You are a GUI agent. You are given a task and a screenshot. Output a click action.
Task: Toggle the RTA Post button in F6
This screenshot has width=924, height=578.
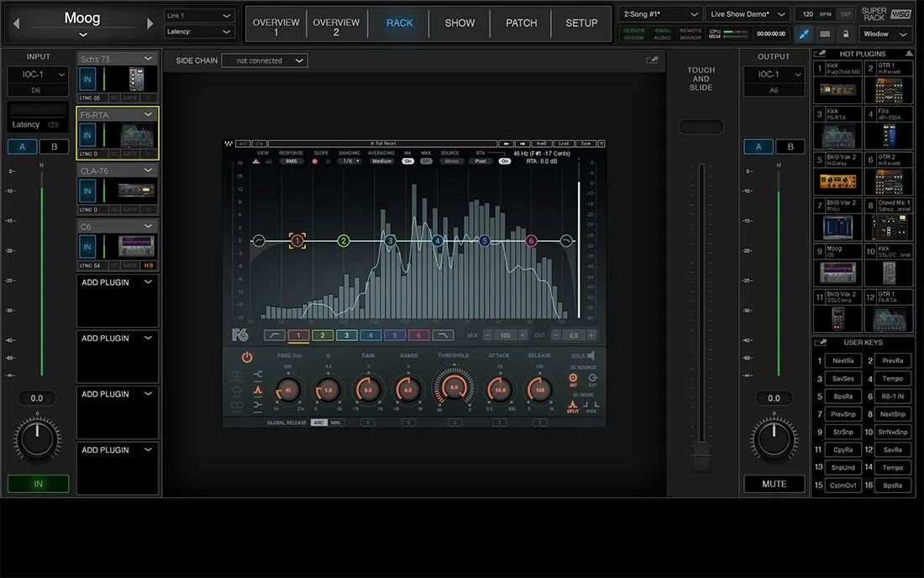479,160
